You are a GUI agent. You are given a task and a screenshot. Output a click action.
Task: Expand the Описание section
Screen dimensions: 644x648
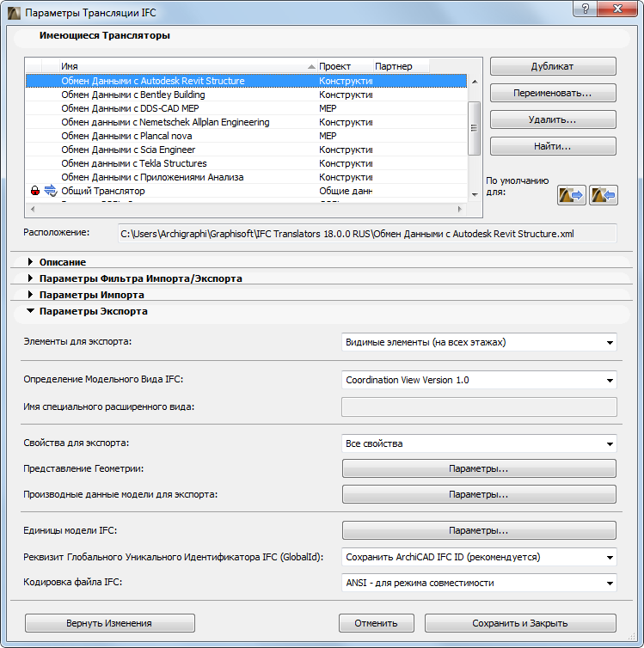pos(30,261)
